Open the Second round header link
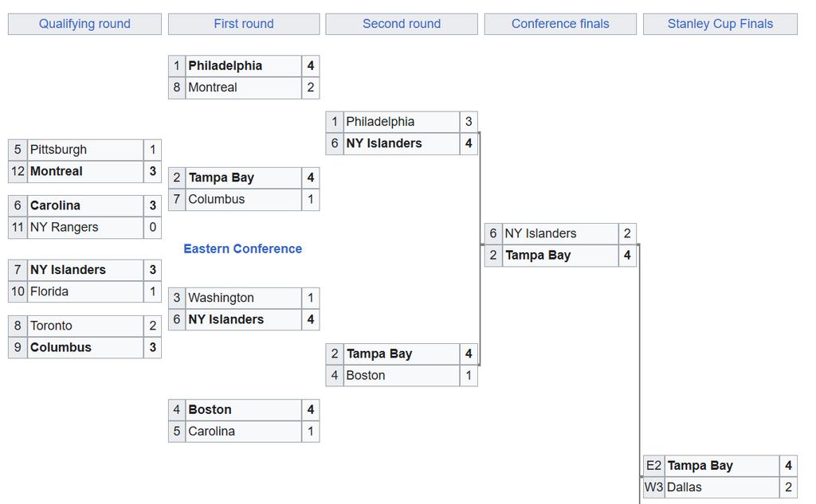 coord(402,24)
